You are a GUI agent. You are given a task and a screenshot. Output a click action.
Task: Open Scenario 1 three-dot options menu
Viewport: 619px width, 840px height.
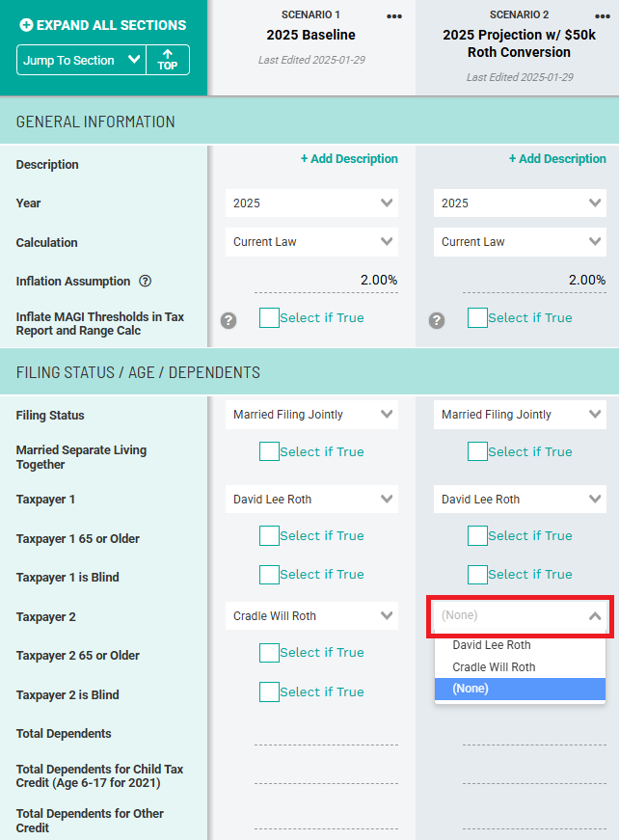[394, 15]
